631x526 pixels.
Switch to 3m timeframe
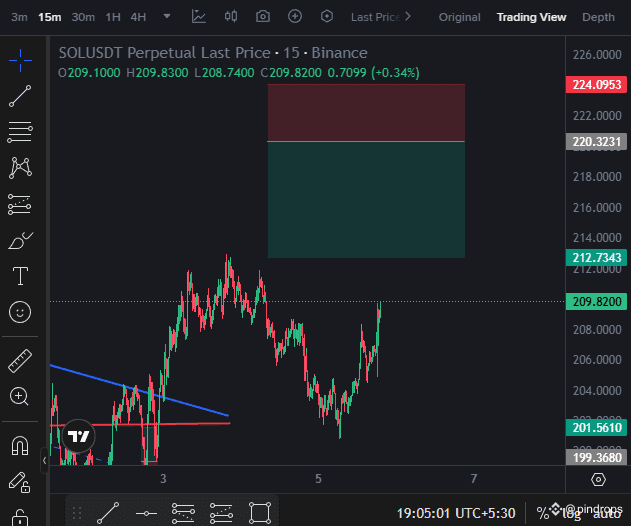[19, 17]
